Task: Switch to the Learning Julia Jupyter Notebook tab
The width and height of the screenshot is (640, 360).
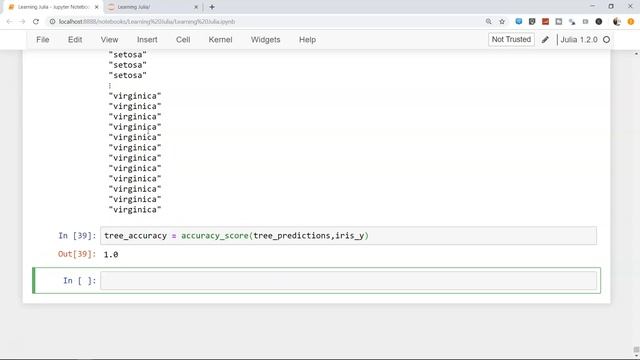Action: (x=53, y=7)
